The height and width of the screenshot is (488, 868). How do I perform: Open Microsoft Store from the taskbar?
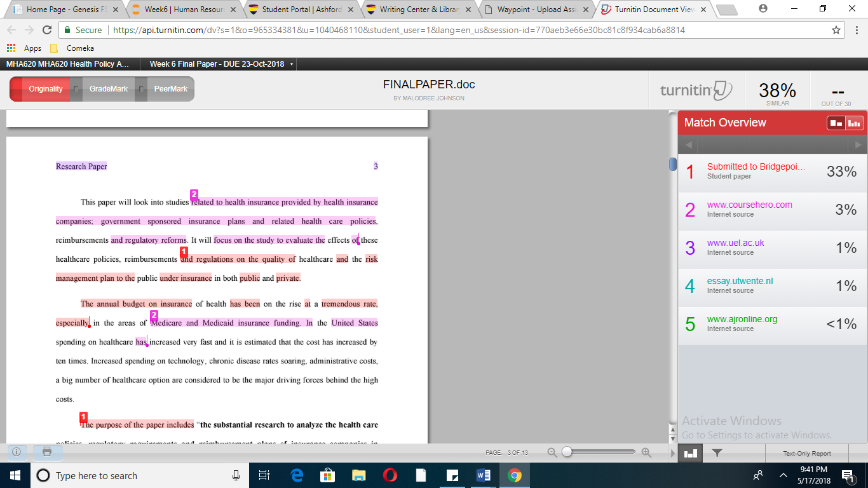click(x=328, y=475)
